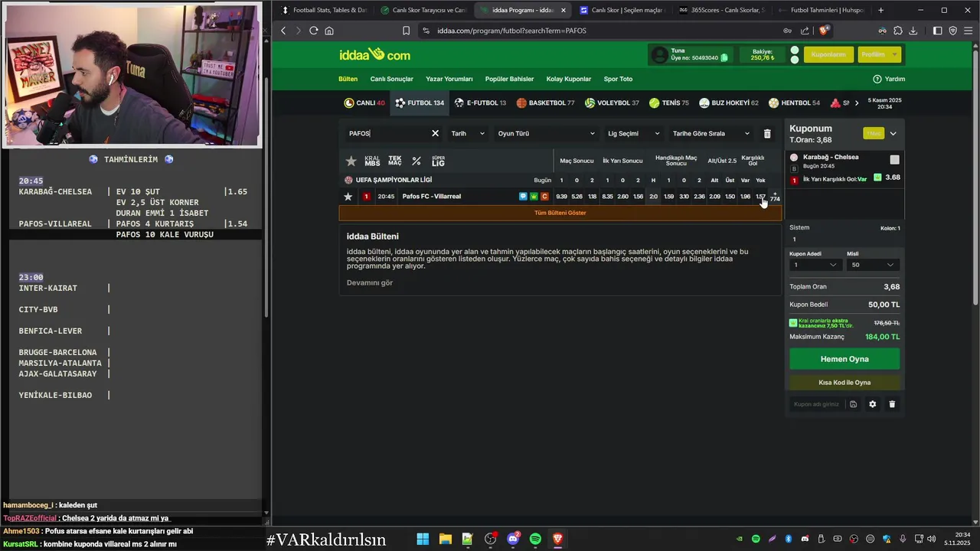The image size is (980, 551).
Task: Click trash icon beside Tarihe Göre Sırala
Action: point(767,133)
